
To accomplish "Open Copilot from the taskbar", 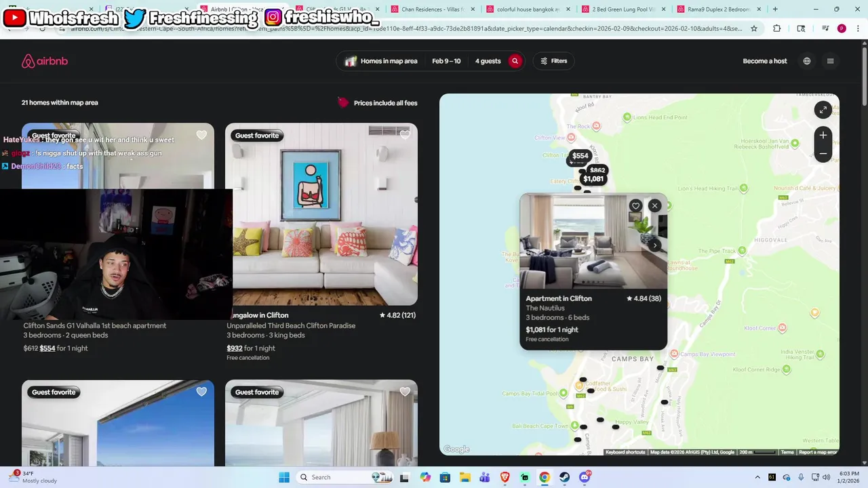I will (x=425, y=477).
